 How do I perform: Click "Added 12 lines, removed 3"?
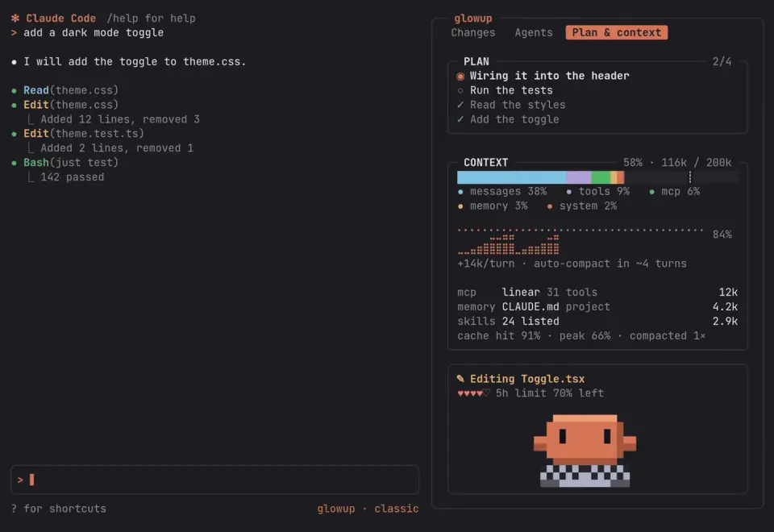120,119
